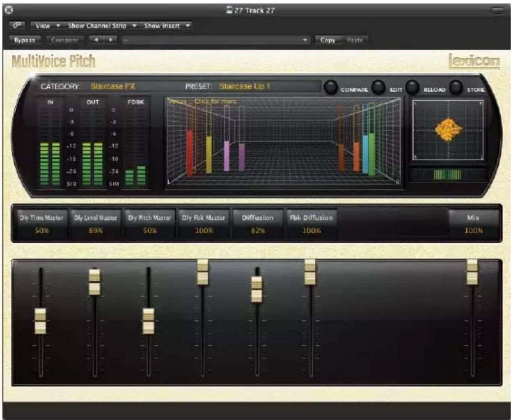Click the Copy button
Image resolution: width=511 pixels, height=420 pixels.
[328, 40]
